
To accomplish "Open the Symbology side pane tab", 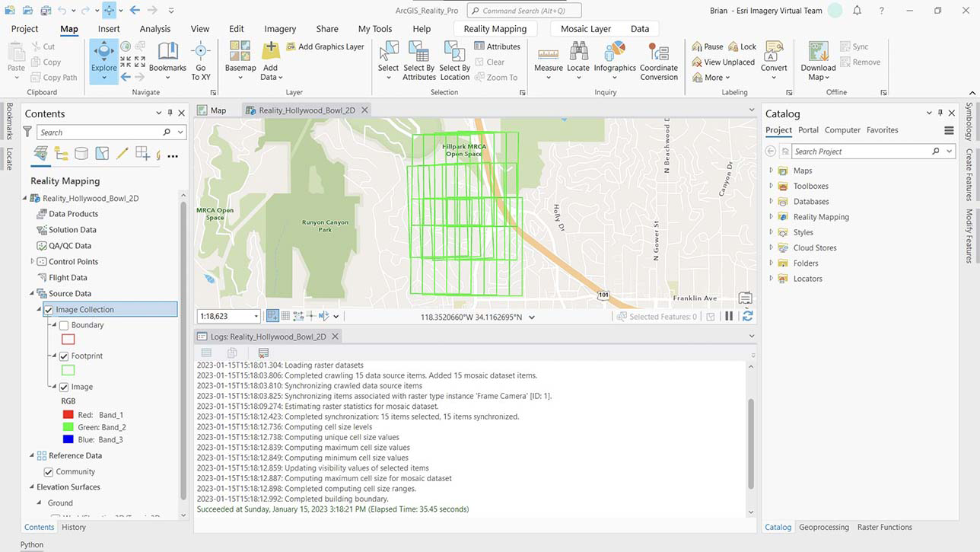I will (x=969, y=122).
